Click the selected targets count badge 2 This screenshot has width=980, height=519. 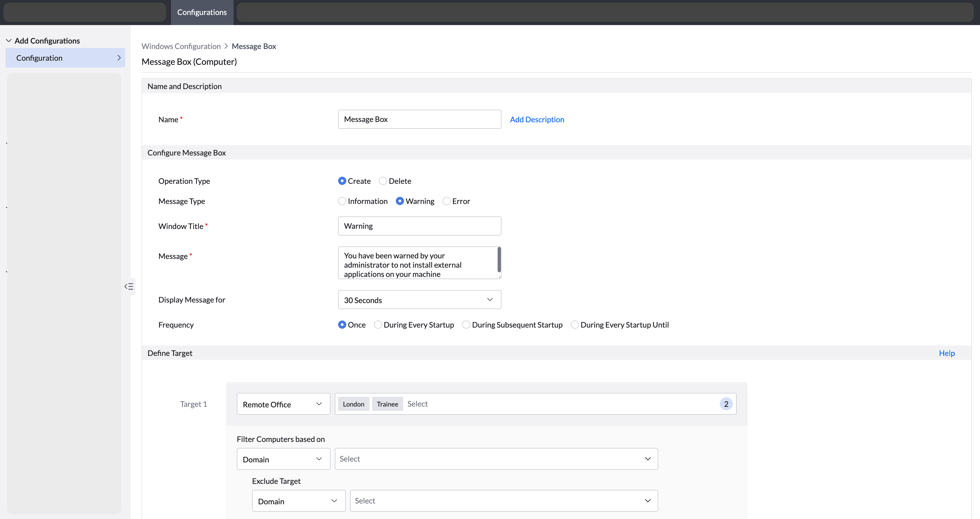tap(726, 404)
